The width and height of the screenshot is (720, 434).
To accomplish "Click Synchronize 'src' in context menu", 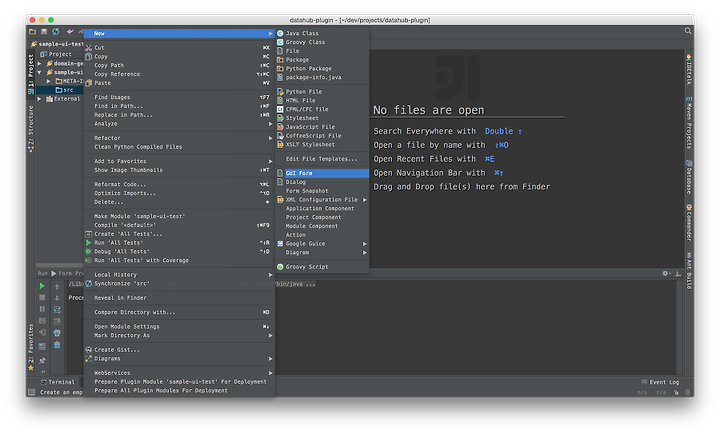I will click(x=179, y=283).
